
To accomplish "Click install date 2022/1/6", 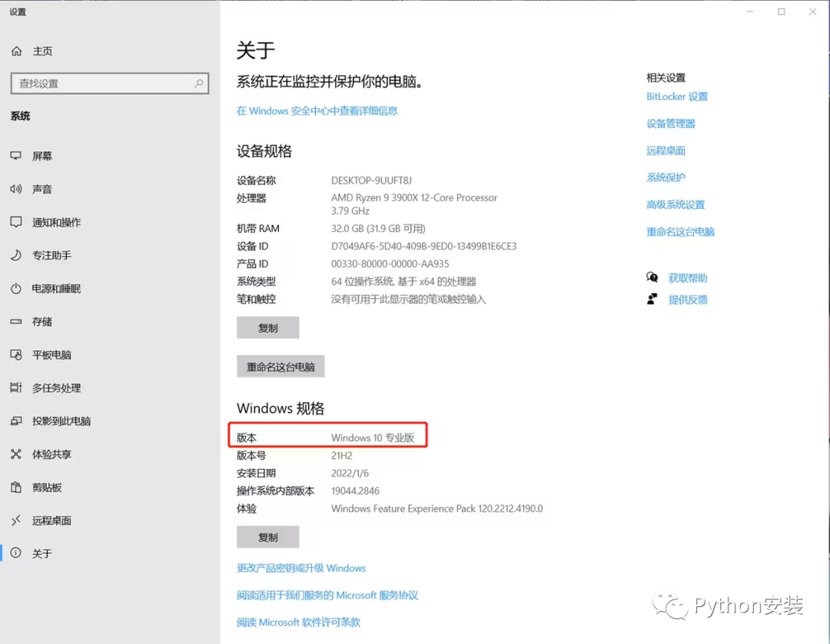I will click(350, 473).
